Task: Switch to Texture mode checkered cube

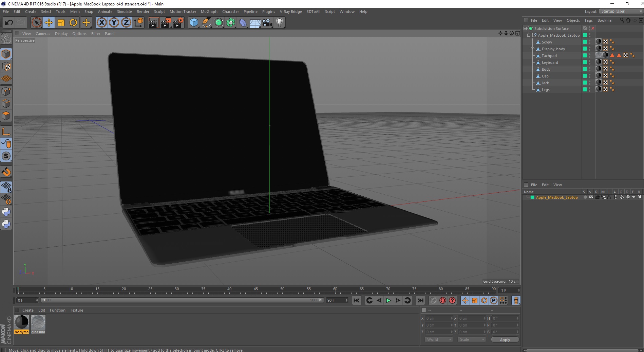Action: click(x=6, y=67)
